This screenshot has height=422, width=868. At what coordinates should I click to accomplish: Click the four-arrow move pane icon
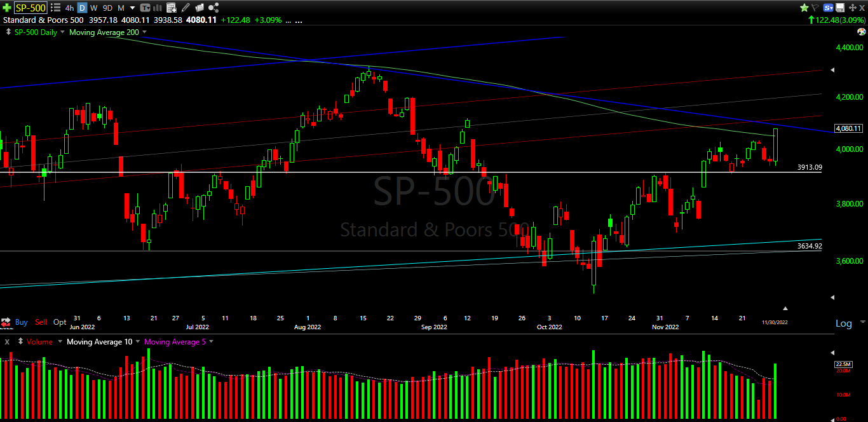point(853,8)
